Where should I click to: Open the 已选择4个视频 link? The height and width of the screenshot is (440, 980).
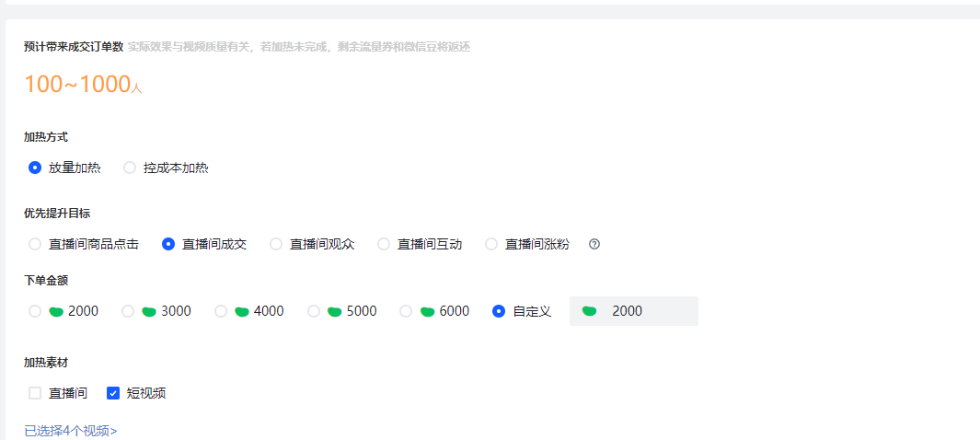coord(71,430)
